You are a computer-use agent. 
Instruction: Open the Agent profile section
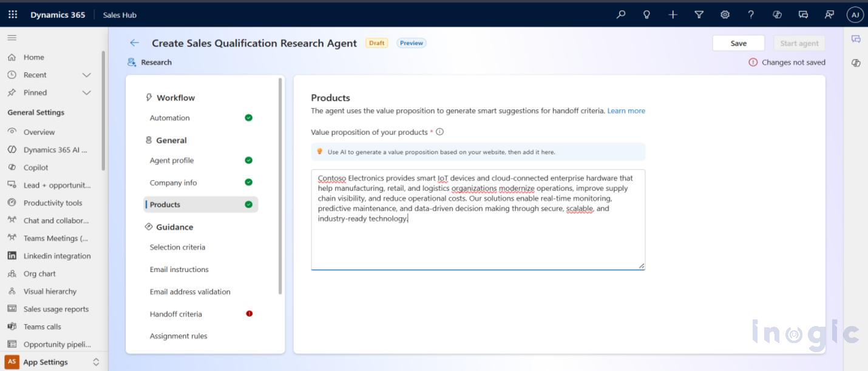tap(172, 160)
